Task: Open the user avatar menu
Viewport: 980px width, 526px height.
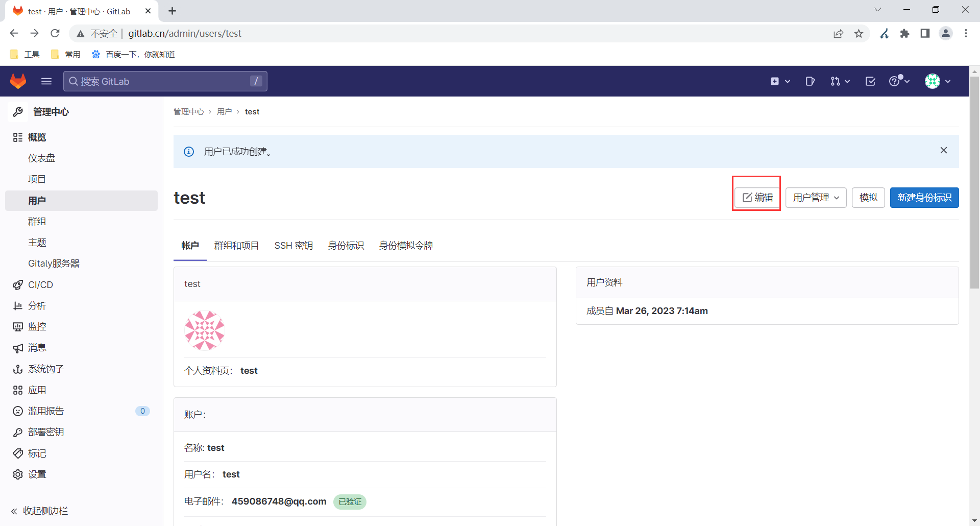Action: (938, 81)
